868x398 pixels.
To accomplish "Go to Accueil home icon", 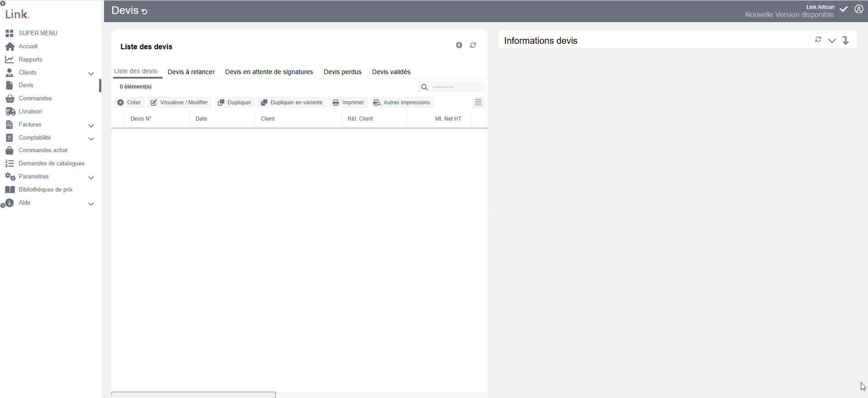I will tap(9, 47).
